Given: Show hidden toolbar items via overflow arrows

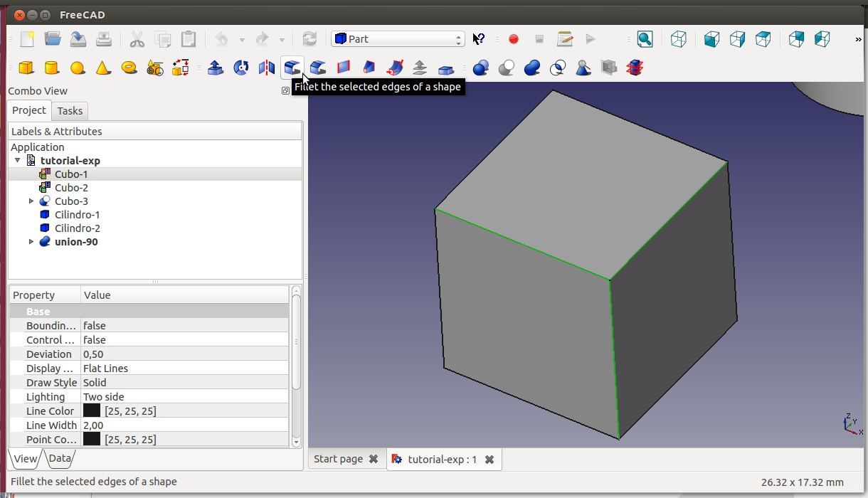Looking at the screenshot, I should click(858, 40).
